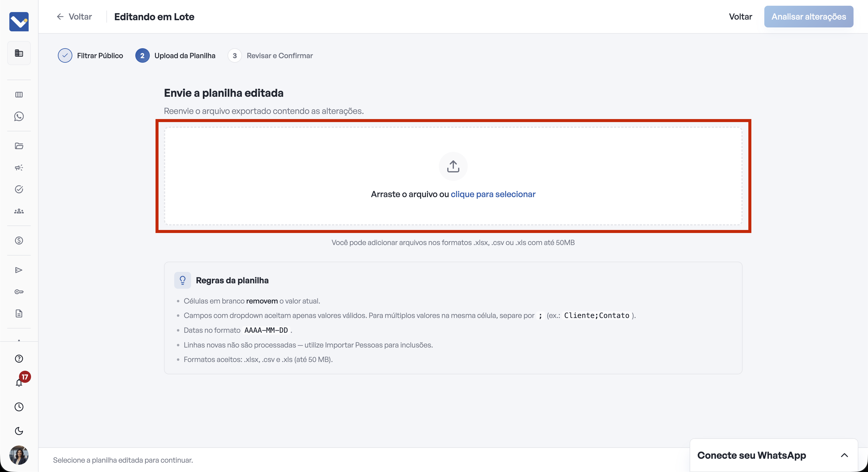Open the help question mark icon
The width and height of the screenshot is (868, 472).
tap(19, 358)
